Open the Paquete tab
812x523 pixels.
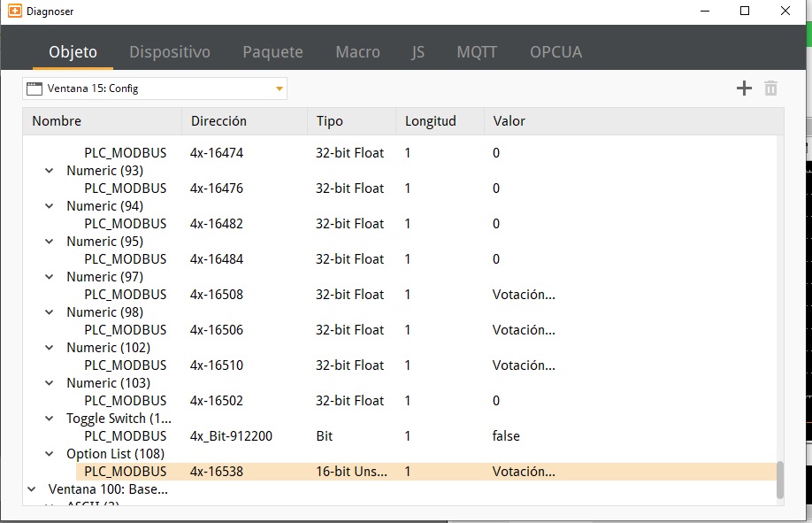click(x=273, y=52)
